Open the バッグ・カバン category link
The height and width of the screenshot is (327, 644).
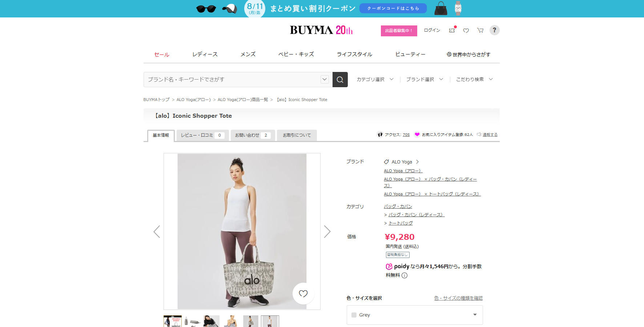click(x=398, y=206)
